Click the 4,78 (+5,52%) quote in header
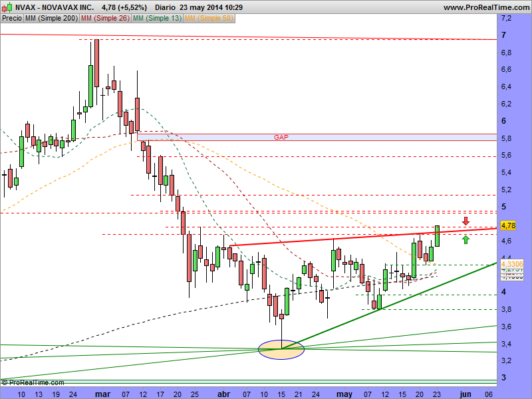Image resolution: width=532 pixels, height=399 pixels. [124, 7]
